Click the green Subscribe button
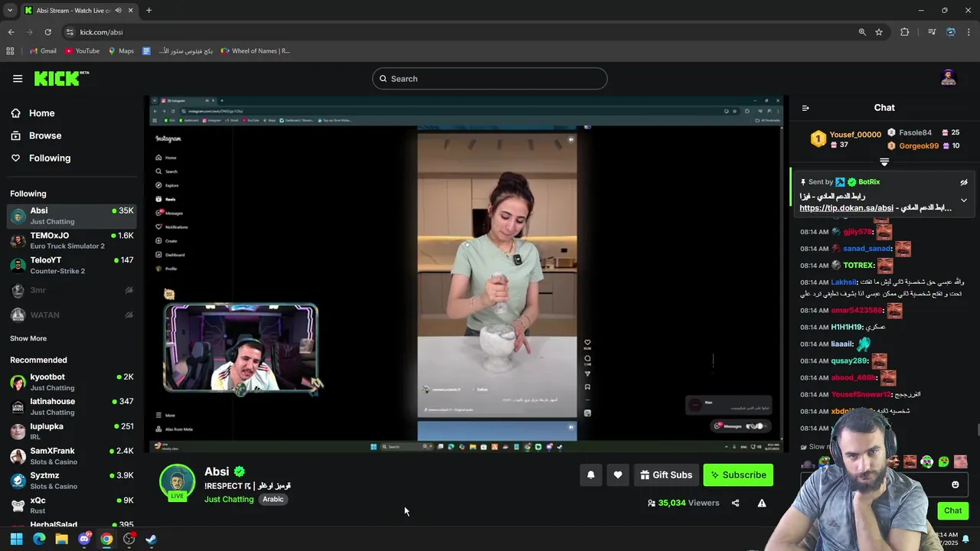Screen dimensions: 980x551 [738, 475]
